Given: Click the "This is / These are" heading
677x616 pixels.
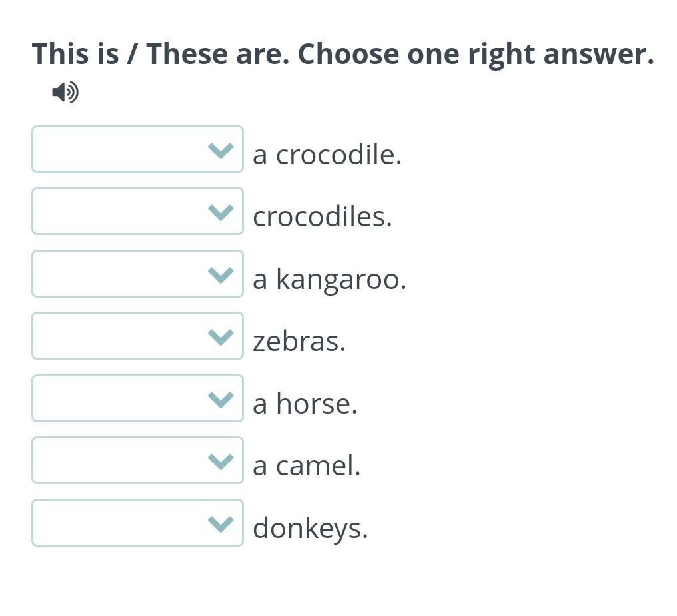Looking at the screenshot, I should tap(343, 54).
